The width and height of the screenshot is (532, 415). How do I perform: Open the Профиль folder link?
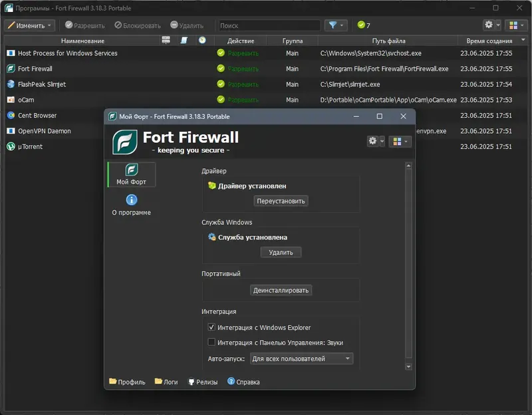point(127,382)
